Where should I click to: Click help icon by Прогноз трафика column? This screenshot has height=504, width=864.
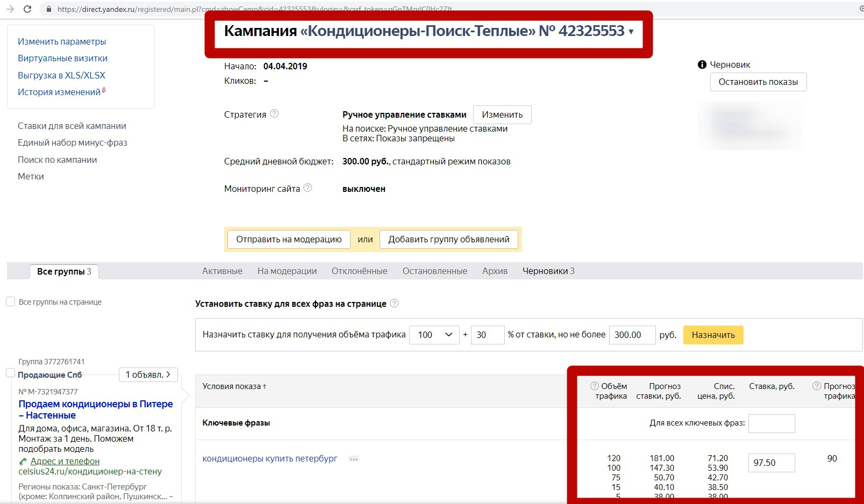click(x=817, y=386)
